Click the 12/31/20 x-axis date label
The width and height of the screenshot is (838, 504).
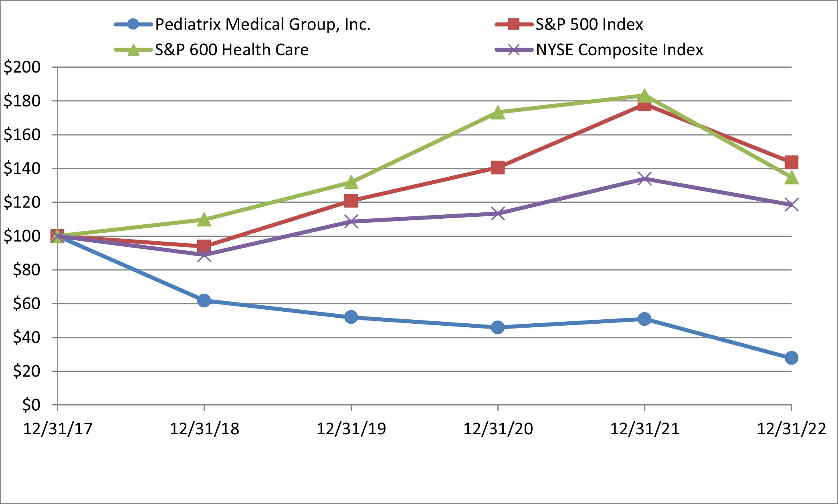[498, 429]
